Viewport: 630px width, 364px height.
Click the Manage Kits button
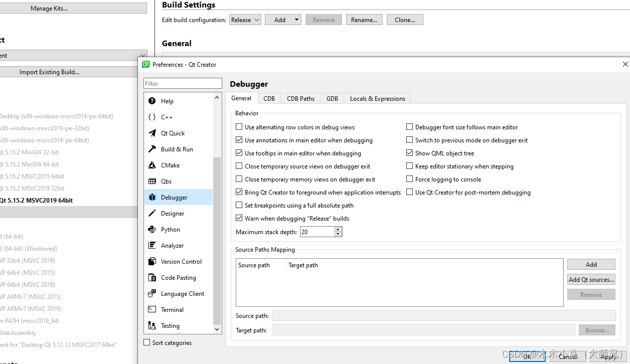point(73,9)
